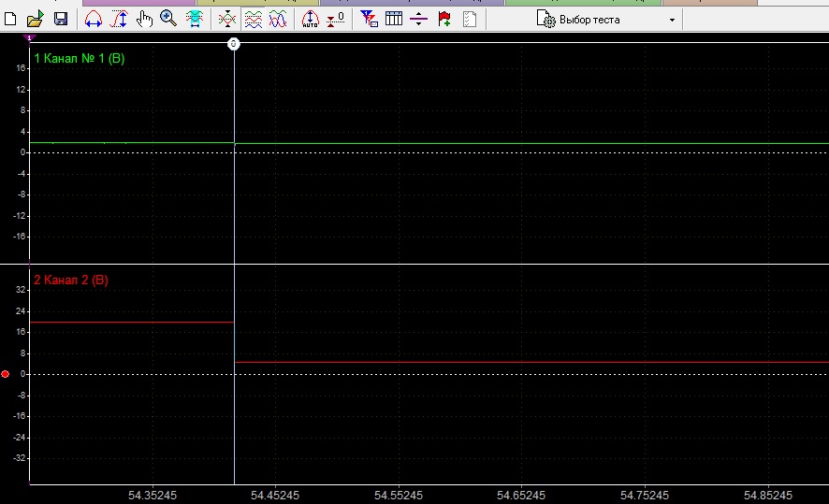Screen dimensions: 829x504
Task: Click the AUTO vertical scale icon
Action: coord(311,20)
